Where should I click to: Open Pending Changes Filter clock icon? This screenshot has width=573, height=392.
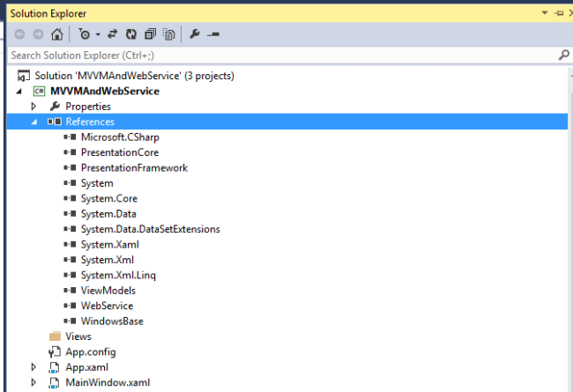tap(85, 34)
